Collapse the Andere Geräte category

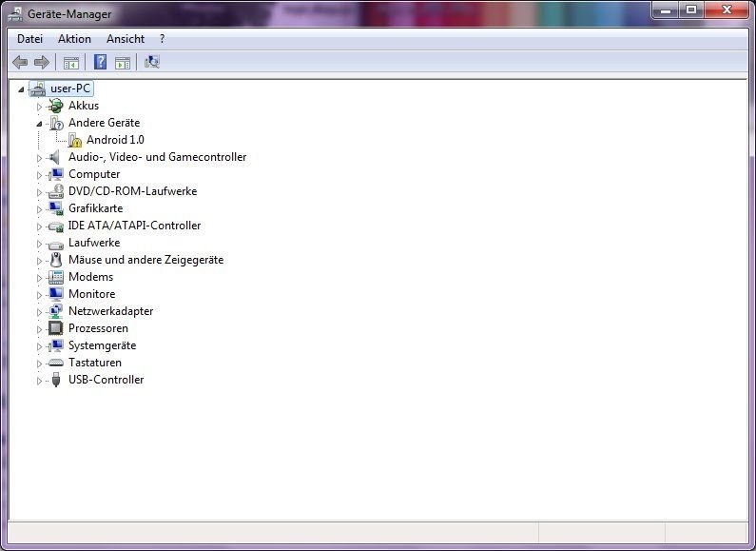(40, 124)
